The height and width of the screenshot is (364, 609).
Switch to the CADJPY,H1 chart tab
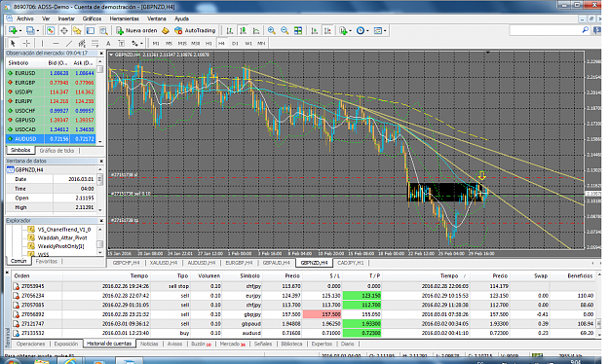point(351,263)
